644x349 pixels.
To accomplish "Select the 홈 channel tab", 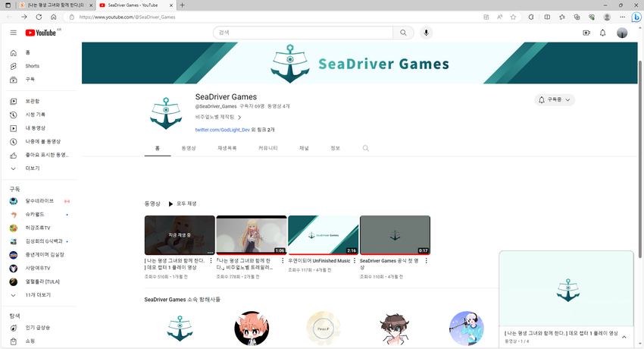I will click(158, 148).
